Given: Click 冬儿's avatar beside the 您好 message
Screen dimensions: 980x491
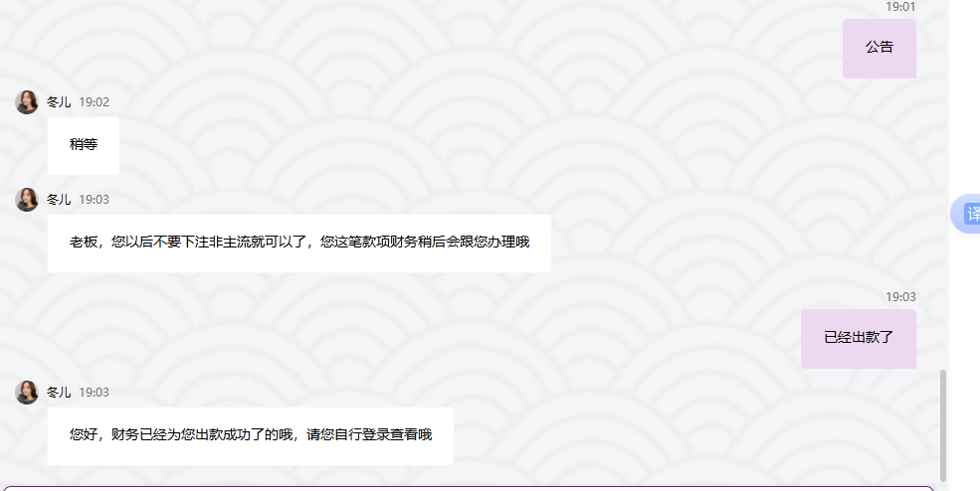Looking at the screenshot, I should [27, 393].
